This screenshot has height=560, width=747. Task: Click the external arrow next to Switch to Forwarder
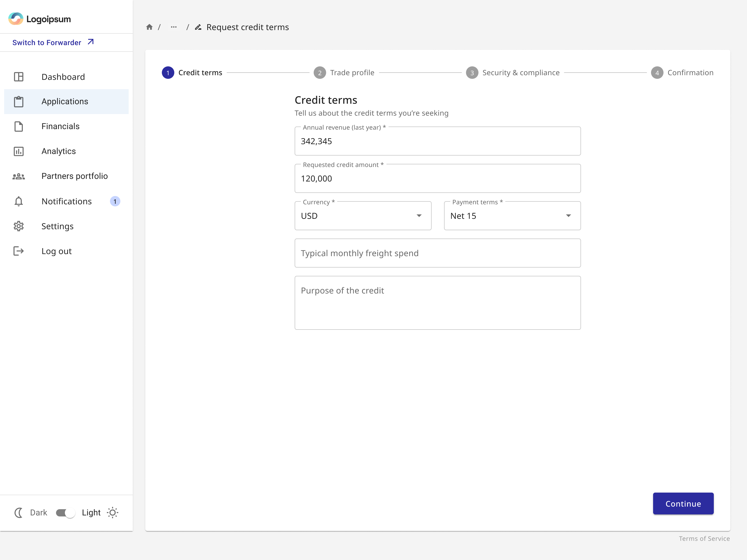91,42
